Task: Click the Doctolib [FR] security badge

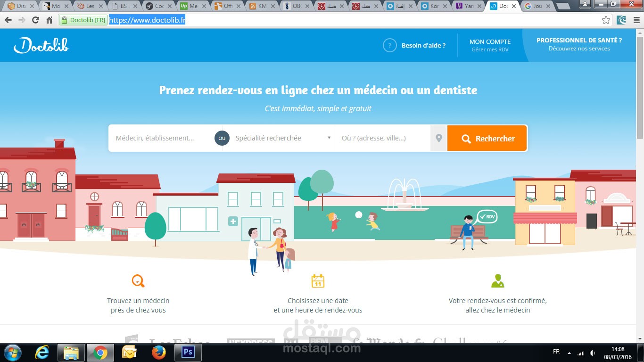Action: [x=83, y=20]
